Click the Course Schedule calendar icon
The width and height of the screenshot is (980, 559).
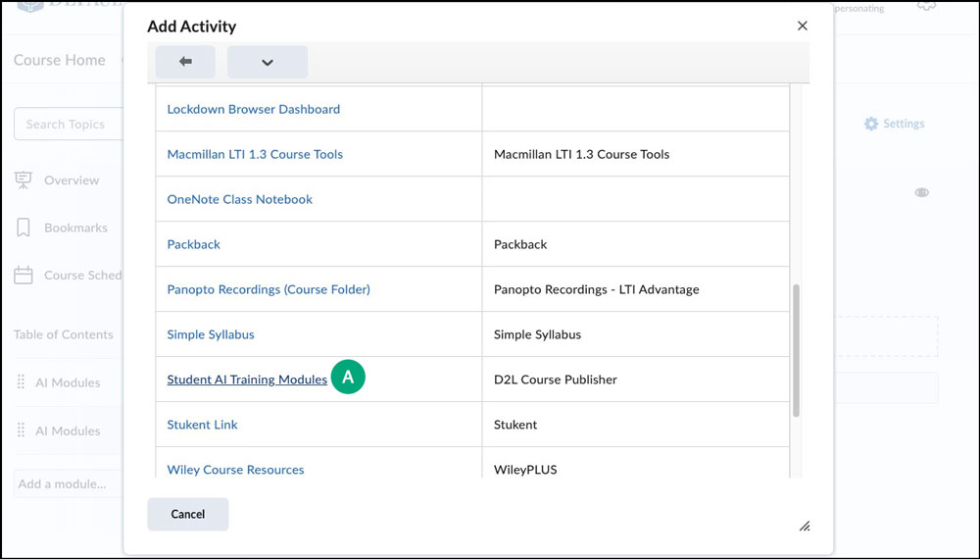tap(24, 276)
